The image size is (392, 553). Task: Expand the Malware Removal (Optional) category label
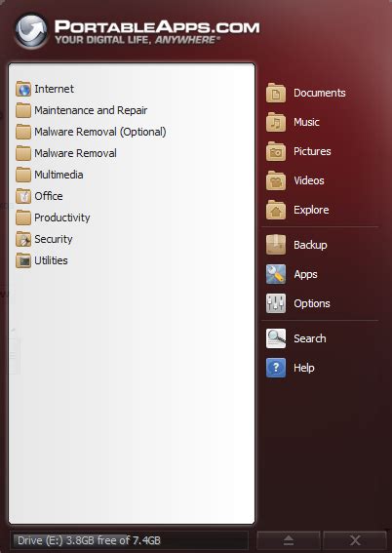tap(100, 132)
